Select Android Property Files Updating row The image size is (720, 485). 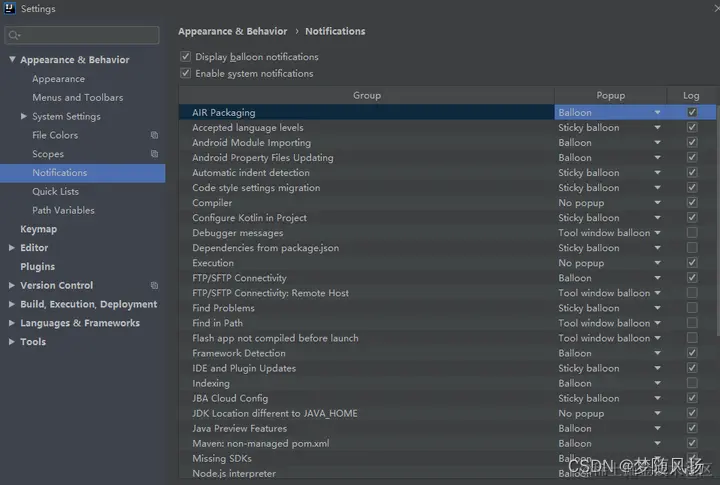click(x=366, y=158)
